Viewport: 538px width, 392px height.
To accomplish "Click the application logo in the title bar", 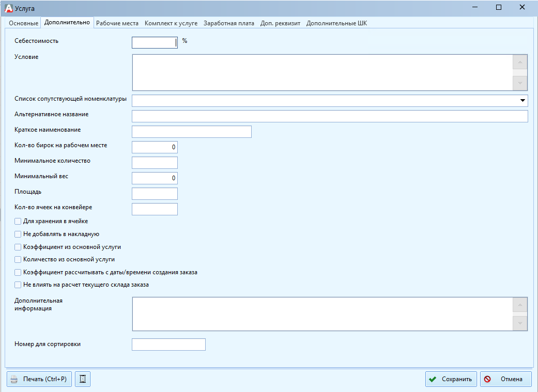I will point(9,8).
